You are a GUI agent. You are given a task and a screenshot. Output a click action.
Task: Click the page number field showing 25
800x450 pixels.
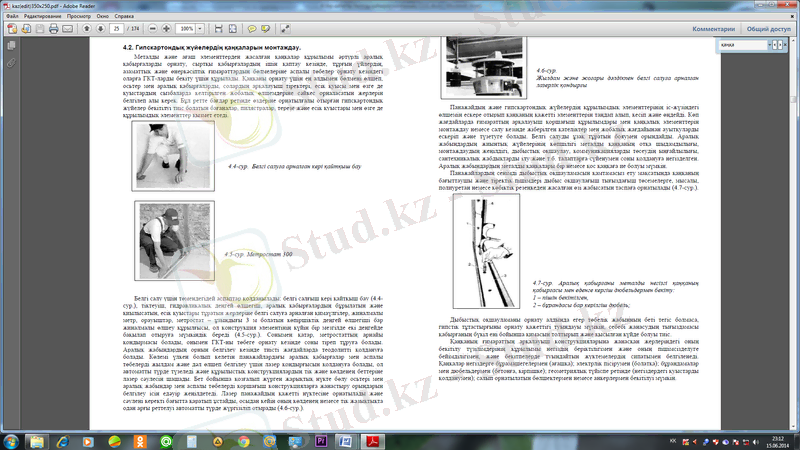116,29
